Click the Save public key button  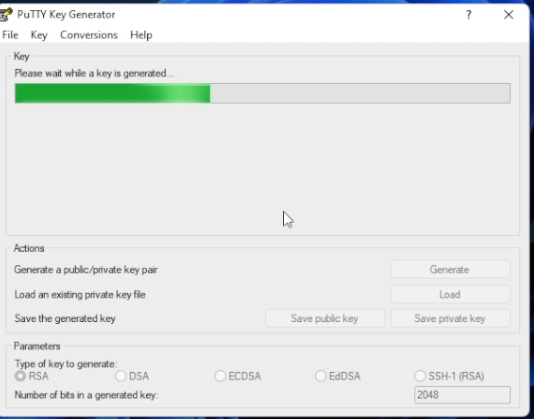coord(325,318)
